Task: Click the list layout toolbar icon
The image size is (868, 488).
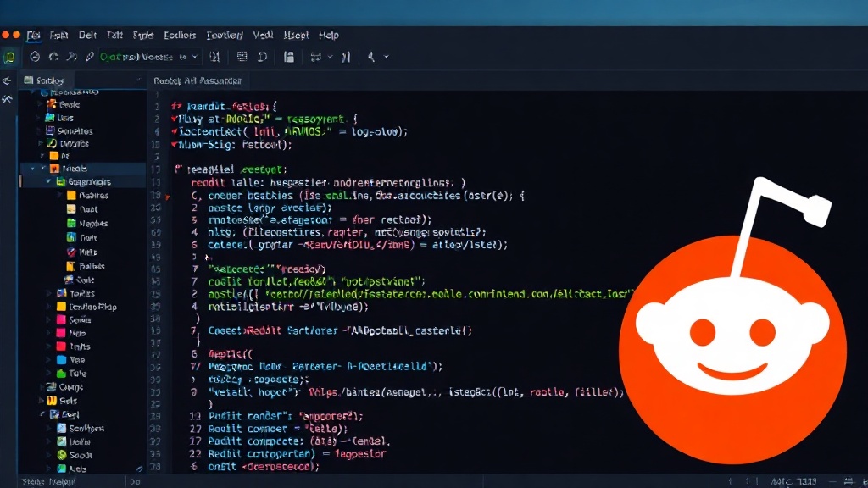Action: 242,57
